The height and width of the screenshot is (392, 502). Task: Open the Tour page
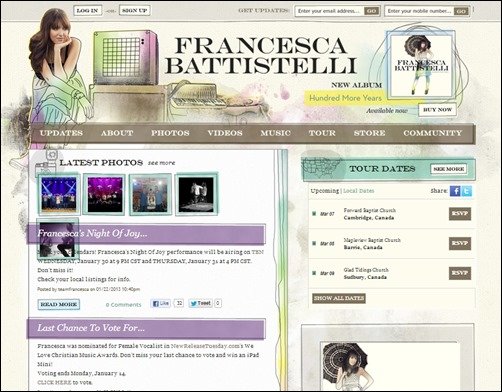coord(322,133)
